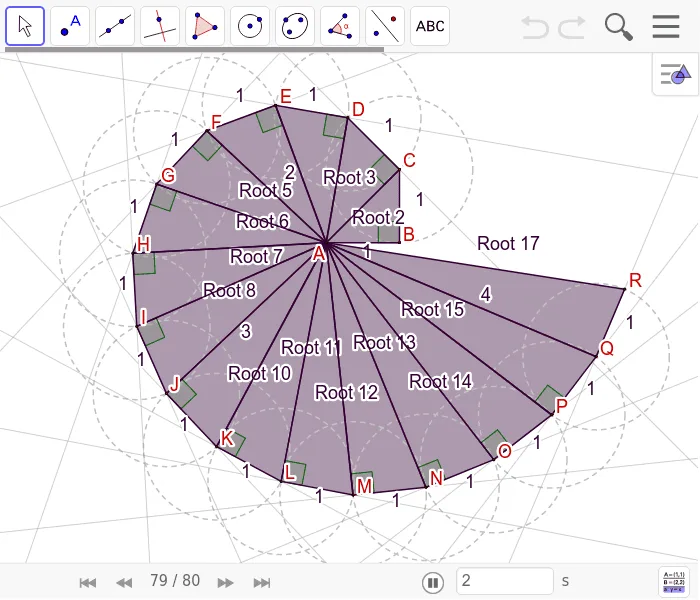
Task: Click point N label
Action: click(x=436, y=478)
